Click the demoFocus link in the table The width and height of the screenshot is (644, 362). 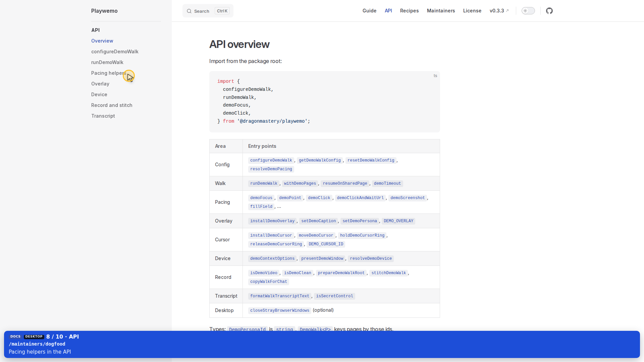tap(261, 198)
